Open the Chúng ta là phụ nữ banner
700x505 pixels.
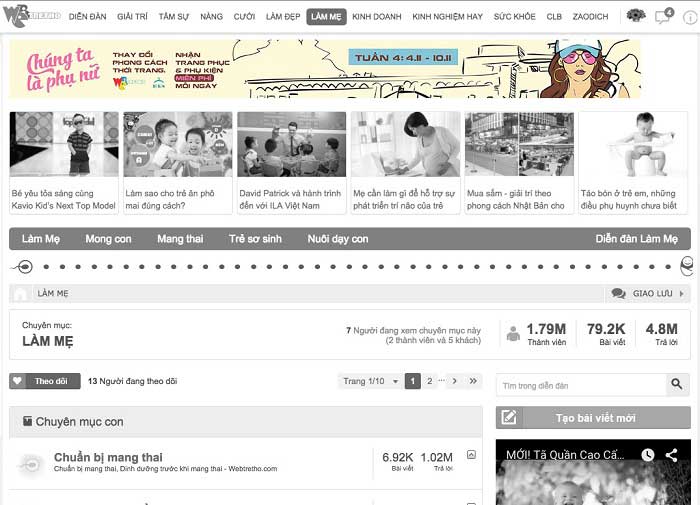325,69
